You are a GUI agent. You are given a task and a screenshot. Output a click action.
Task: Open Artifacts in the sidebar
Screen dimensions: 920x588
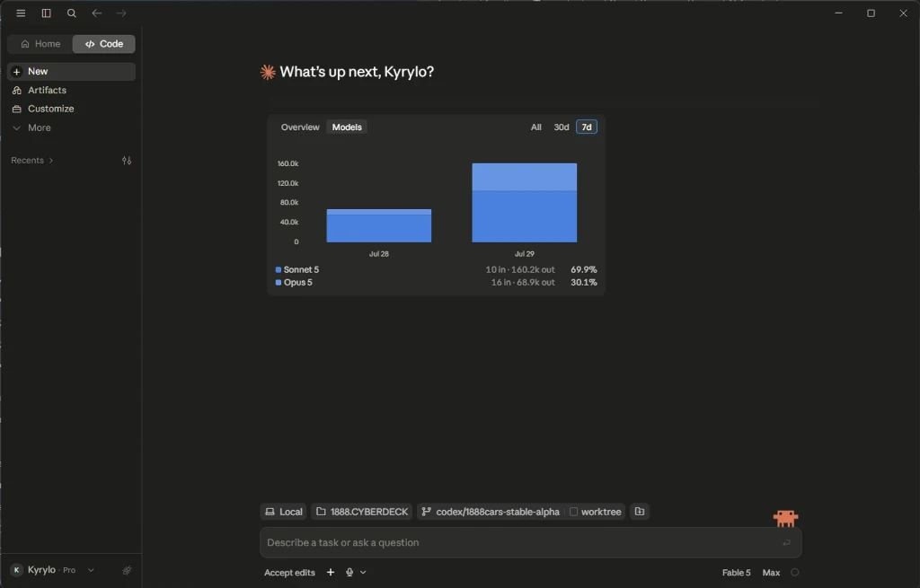coord(72,91)
